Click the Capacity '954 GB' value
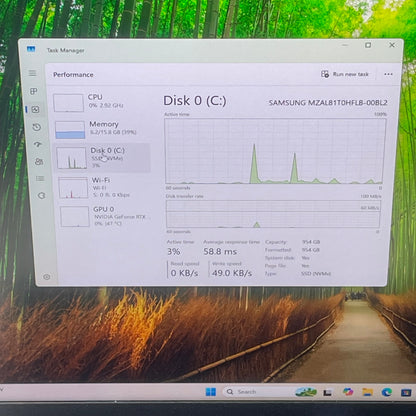The height and width of the screenshot is (416, 416). pos(311,242)
